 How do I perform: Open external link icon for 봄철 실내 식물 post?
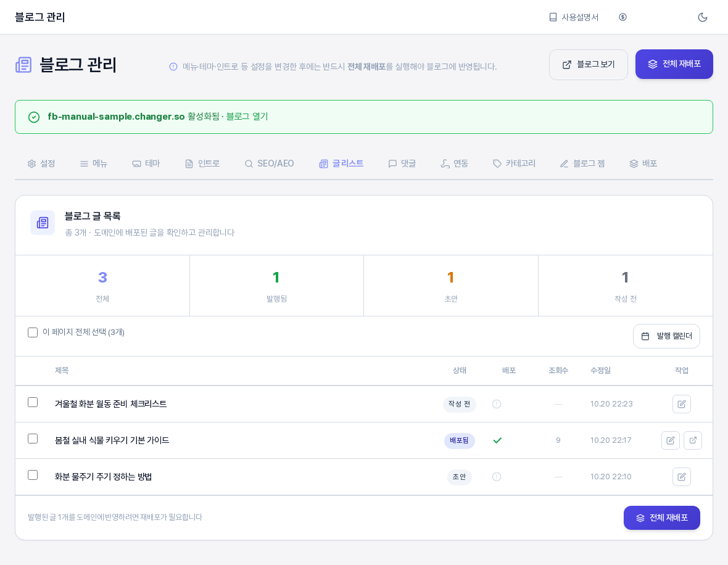[693, 440]
